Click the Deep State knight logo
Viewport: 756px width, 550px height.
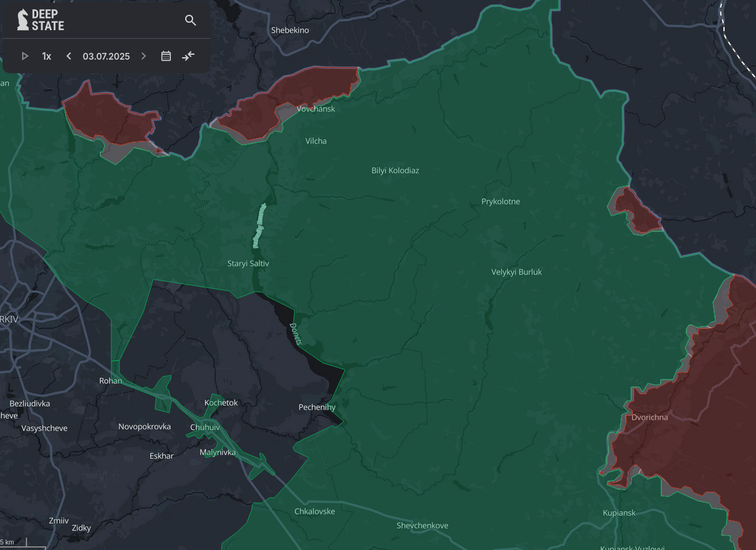(x=23, y=20)
